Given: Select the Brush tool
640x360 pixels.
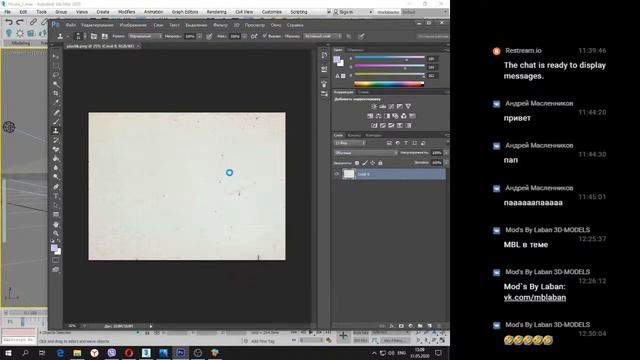Looking at the screenshot, I should 56,121.
